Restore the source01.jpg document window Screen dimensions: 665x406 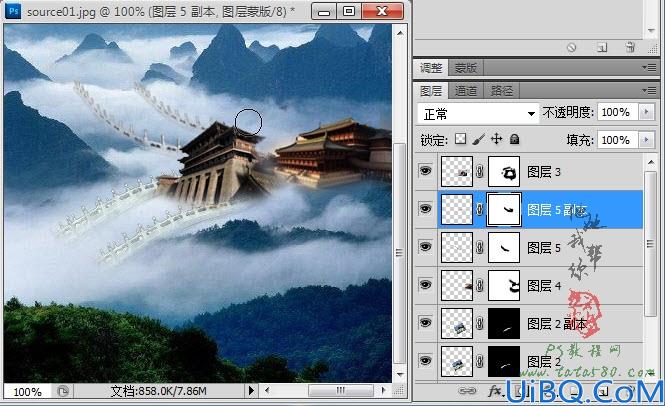point(349,11)
